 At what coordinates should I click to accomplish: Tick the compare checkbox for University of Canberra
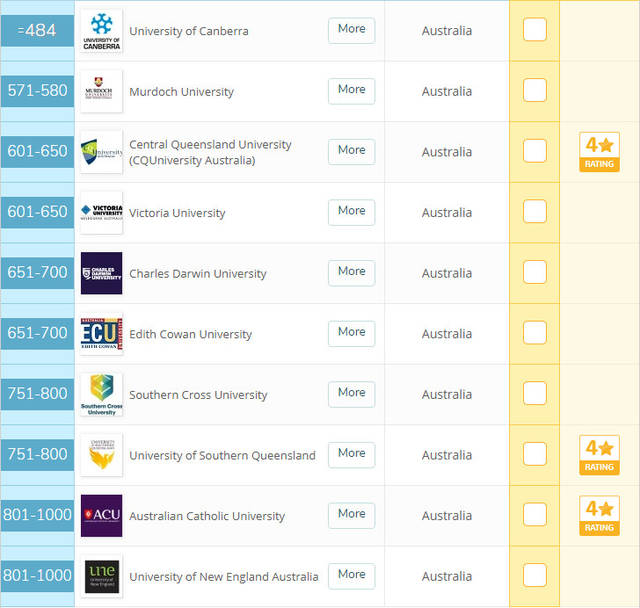pos(535,29)
